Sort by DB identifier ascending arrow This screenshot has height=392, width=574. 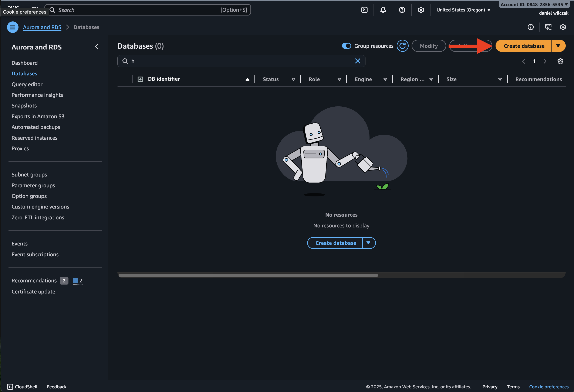coord(247,79)
